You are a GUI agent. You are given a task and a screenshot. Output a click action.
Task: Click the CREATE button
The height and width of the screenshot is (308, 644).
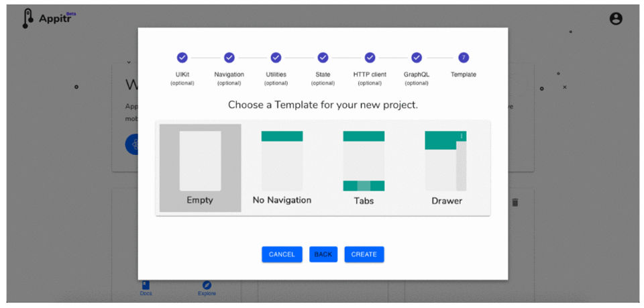(x=364, y=254)
